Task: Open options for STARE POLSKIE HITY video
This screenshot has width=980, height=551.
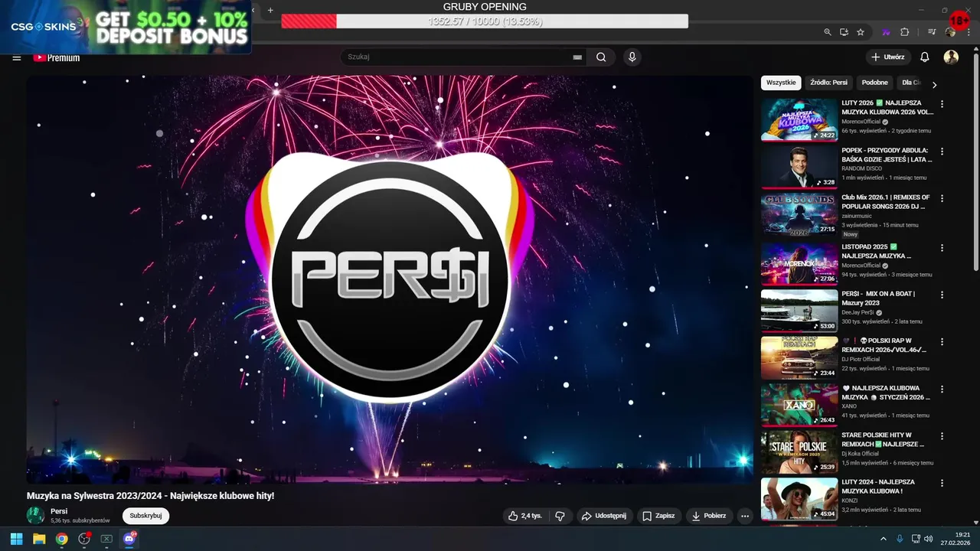Action: [x=942, y=436]
